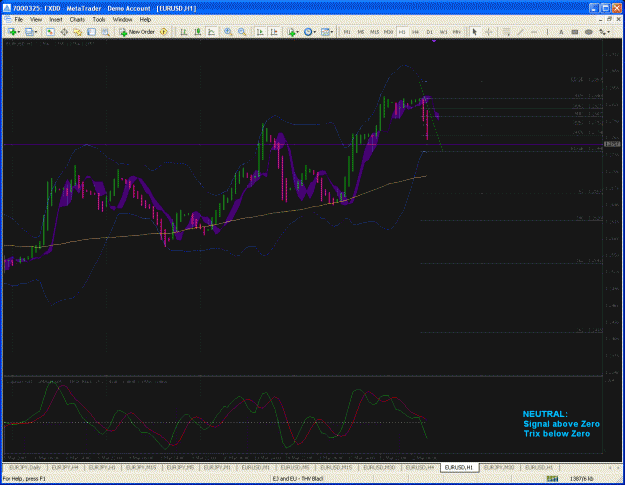Select the Text (A) tool
Image resolution: width=625 pixels, height=485 pixels.
point(561,32)
